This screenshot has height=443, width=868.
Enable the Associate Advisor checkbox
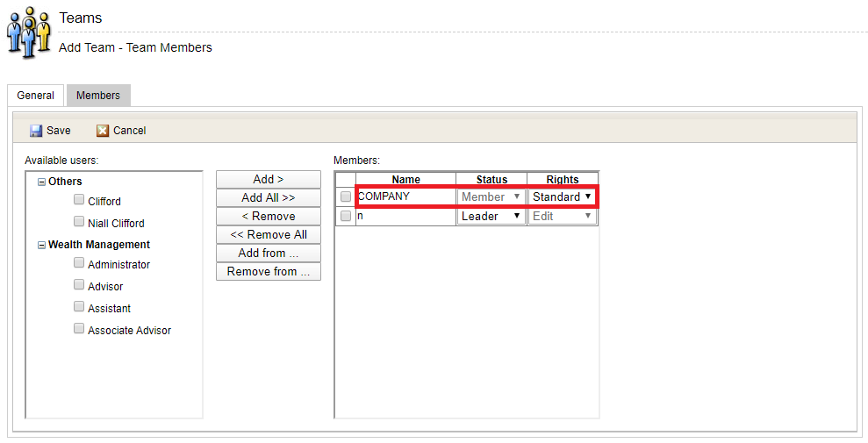coord(80,329)
